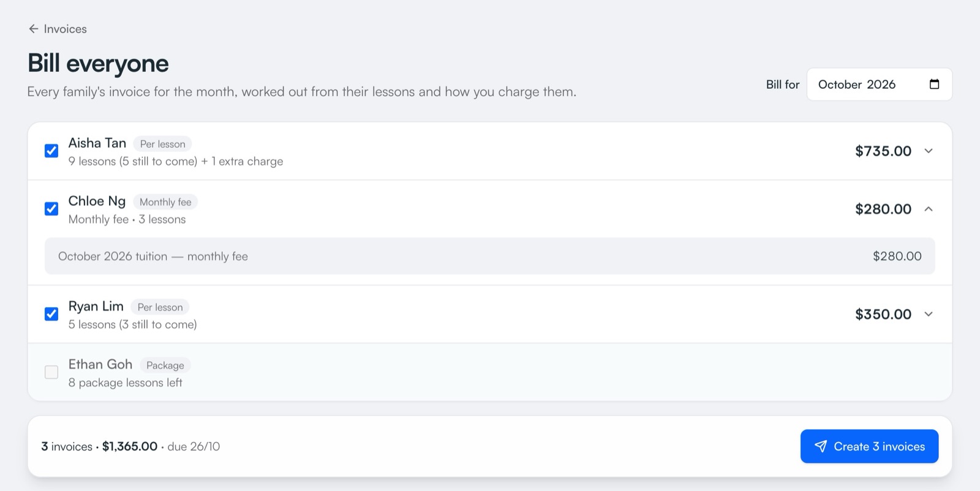The height and width of the screenshot is (491, 980).
Task: Expand Ryan Lim's invoice breakdown chevron
Action: pos(929,314)
